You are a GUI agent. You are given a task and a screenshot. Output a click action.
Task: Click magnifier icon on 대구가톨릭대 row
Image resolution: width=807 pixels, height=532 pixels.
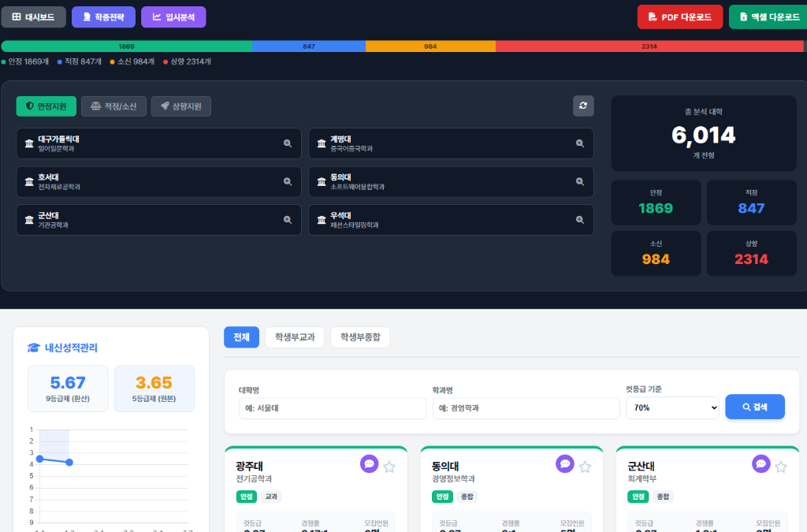[288, 143]
